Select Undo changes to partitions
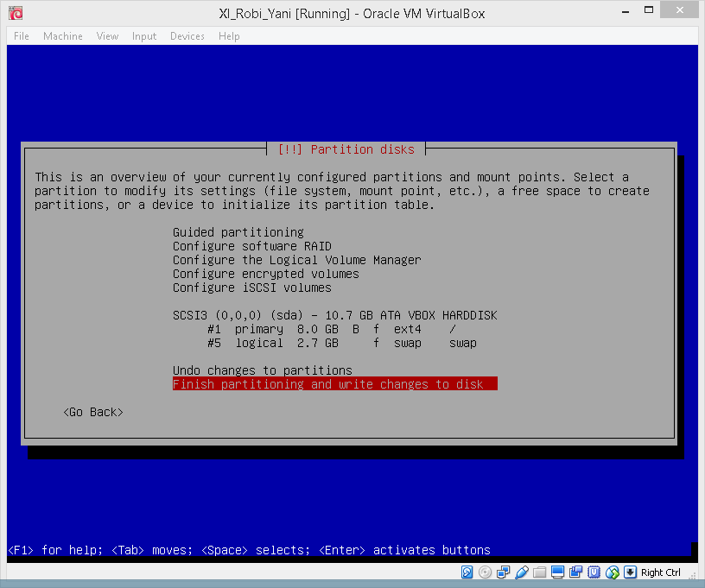The height and width of the screenshot is (588, 705). click(x=263, y=370)
